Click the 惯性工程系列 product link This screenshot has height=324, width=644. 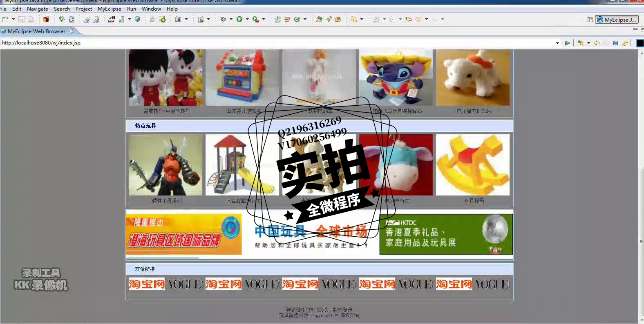(167, 201)
